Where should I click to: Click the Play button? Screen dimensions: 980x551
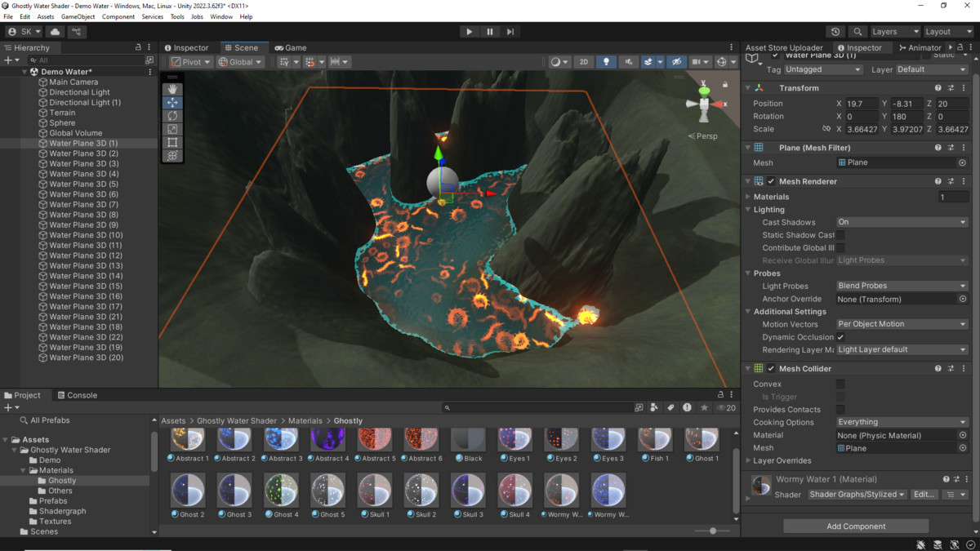pos(469,32)
